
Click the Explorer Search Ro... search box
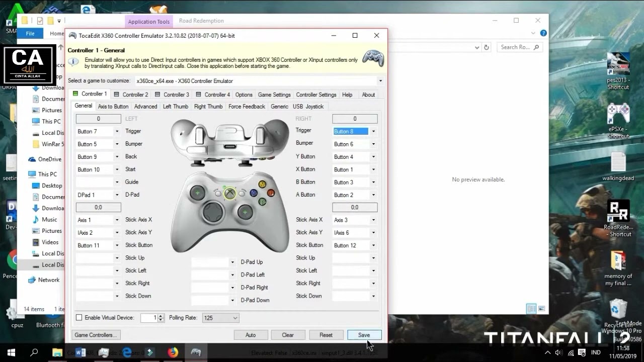(520, 47)
